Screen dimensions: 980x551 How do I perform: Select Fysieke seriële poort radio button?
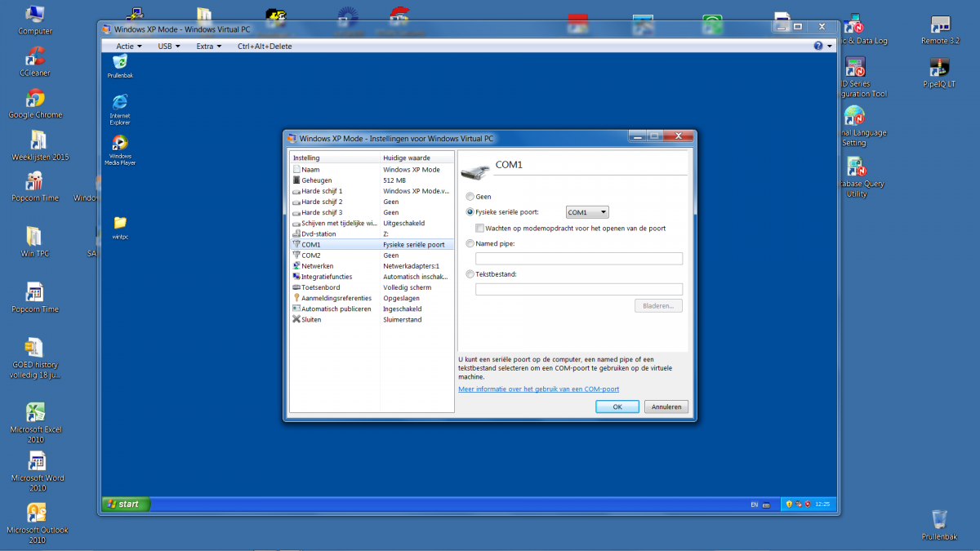click(x=470, y=212)
